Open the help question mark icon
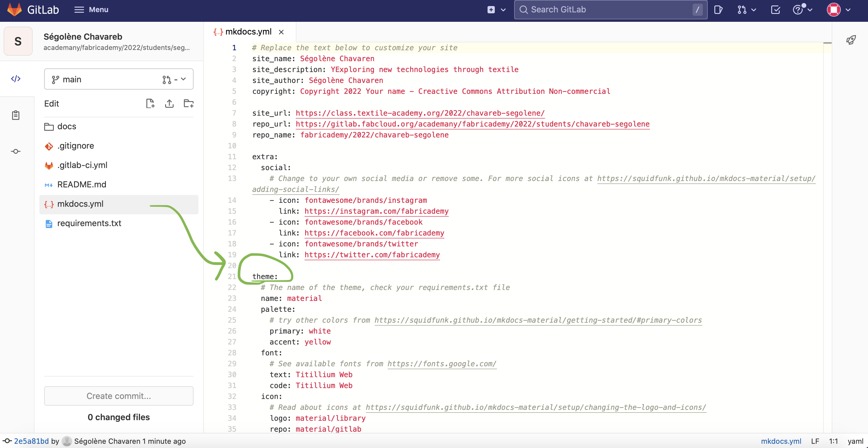 [x=798, y=10]
